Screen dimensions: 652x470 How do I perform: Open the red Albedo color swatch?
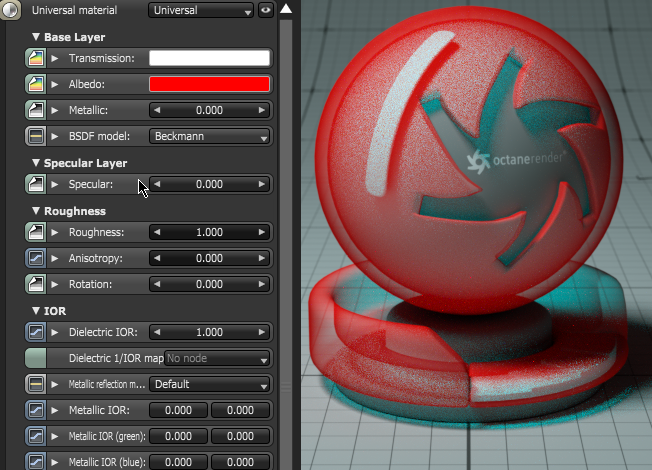(x=209, y=84)
